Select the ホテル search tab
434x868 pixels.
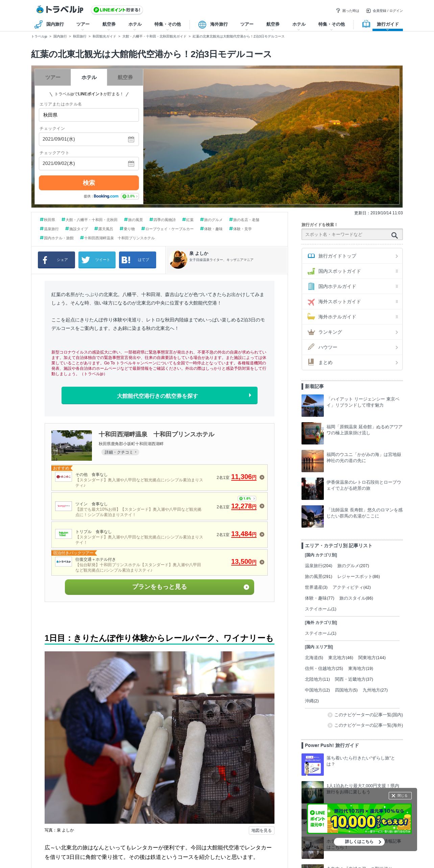89,77
